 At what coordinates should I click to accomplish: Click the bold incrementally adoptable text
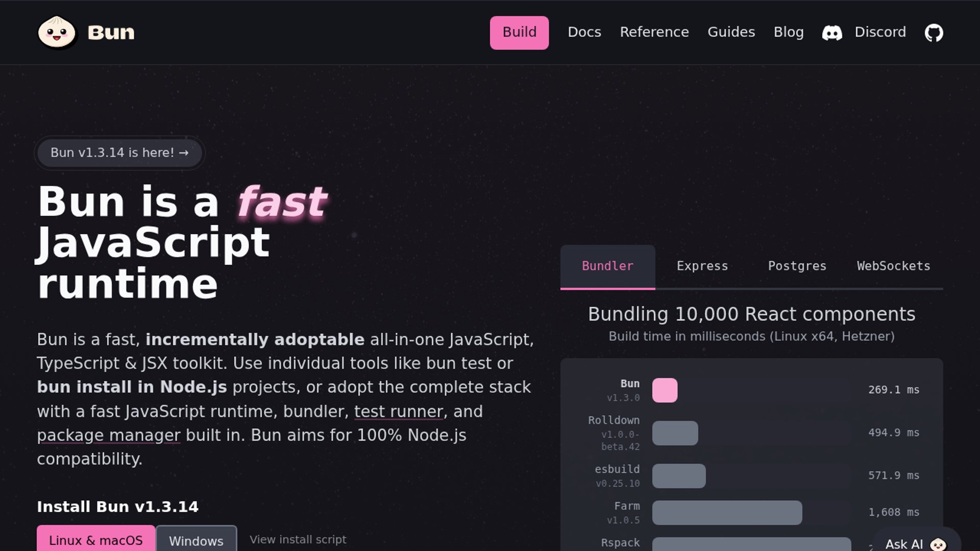pos(255,339)
